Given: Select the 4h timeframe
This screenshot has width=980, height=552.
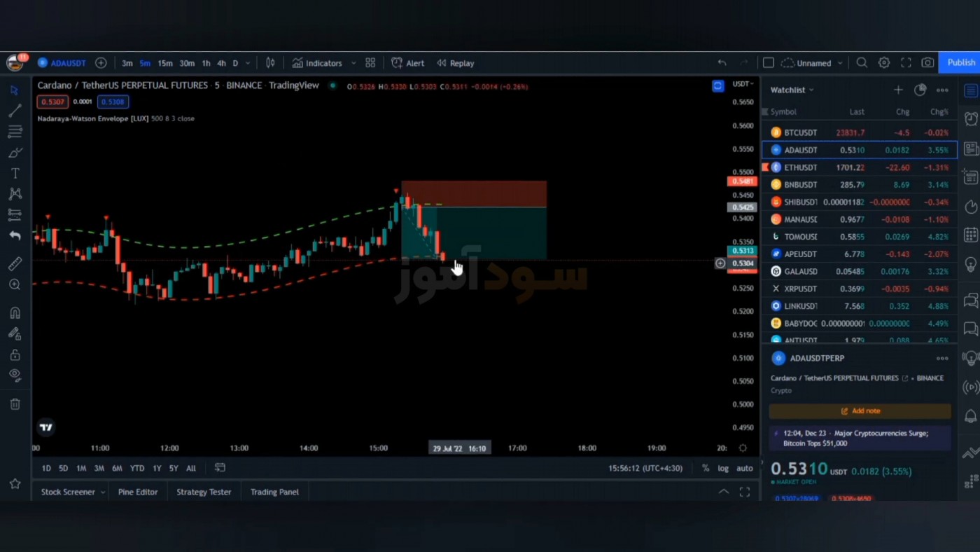Looking at the screenshot, I should 221,63.
